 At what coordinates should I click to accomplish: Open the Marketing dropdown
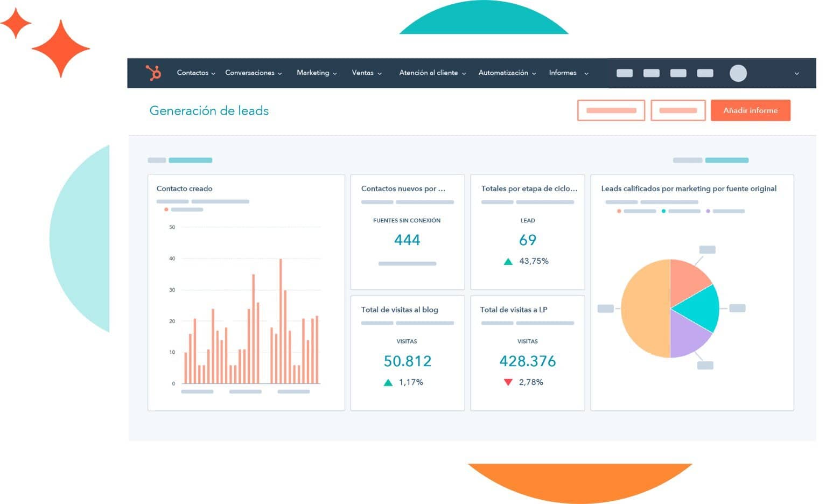point(316,73)
